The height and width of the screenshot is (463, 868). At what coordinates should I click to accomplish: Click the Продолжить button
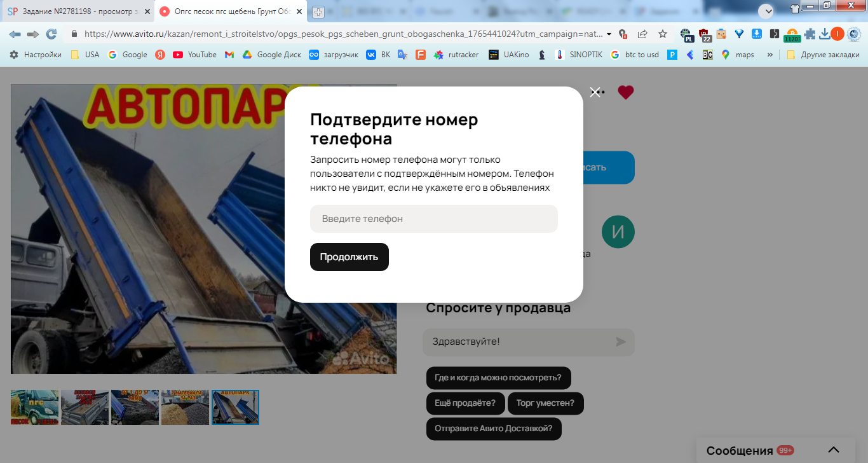(349, 257)
